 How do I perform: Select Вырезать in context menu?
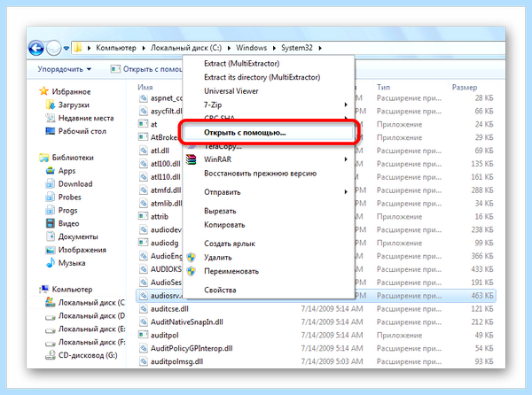[220, 211]
